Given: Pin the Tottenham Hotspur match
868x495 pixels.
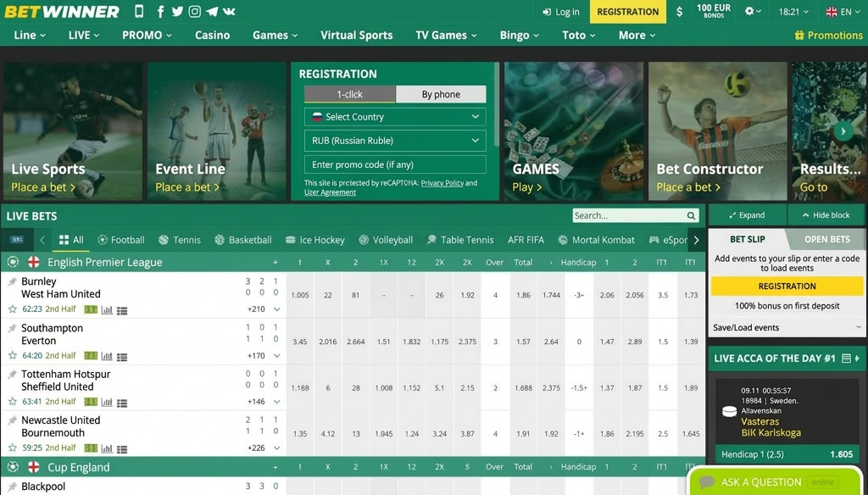Looking at the screenshot, I should coord(12,375).
